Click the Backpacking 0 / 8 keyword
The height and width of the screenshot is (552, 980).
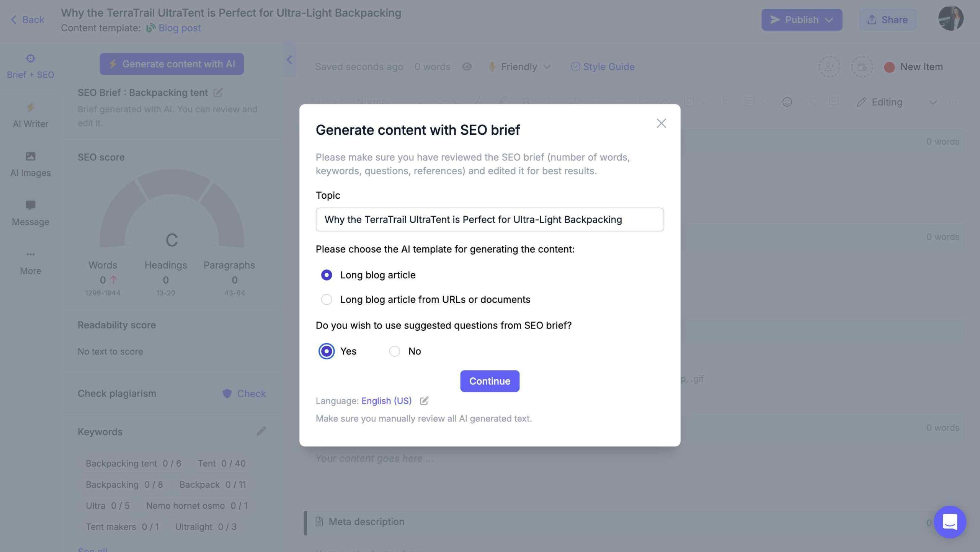tap(124, 485)
